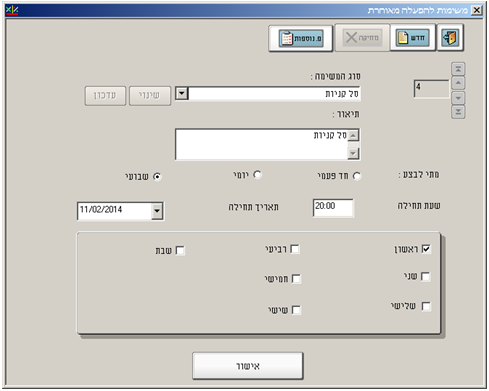Click the exit door icon button

(x=450, y=38)
